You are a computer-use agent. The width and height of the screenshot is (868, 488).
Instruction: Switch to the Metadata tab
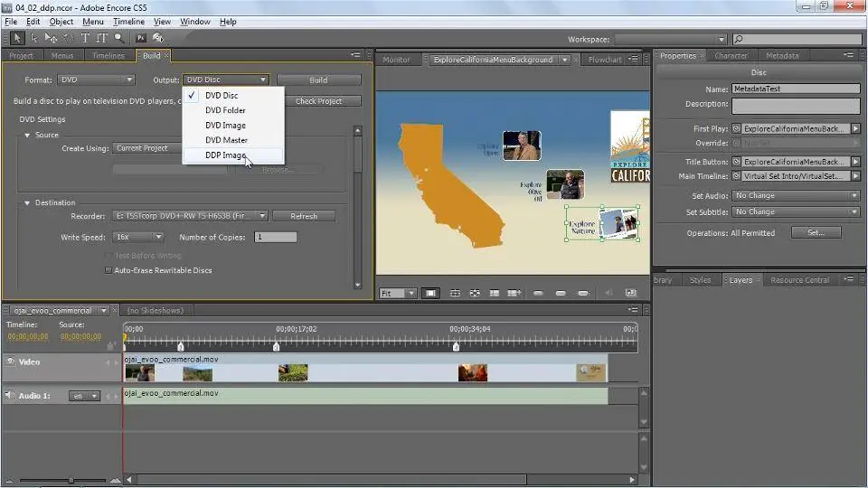click(782, 55)
